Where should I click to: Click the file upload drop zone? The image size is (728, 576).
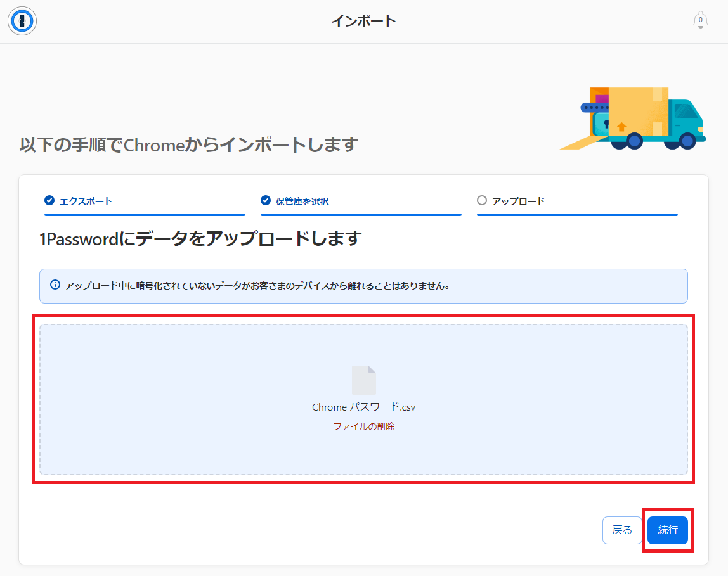(x=363, y=399)
